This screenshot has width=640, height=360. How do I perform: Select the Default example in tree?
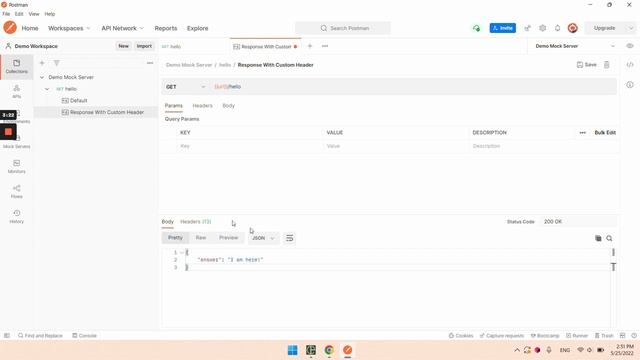(x=78, y=100)
